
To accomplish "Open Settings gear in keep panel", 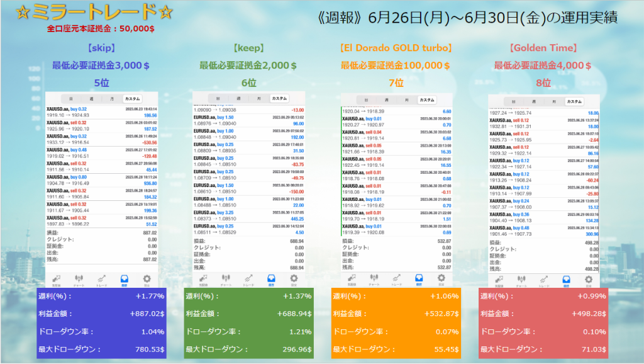I will pyautogui.click(x=294, y=278).
